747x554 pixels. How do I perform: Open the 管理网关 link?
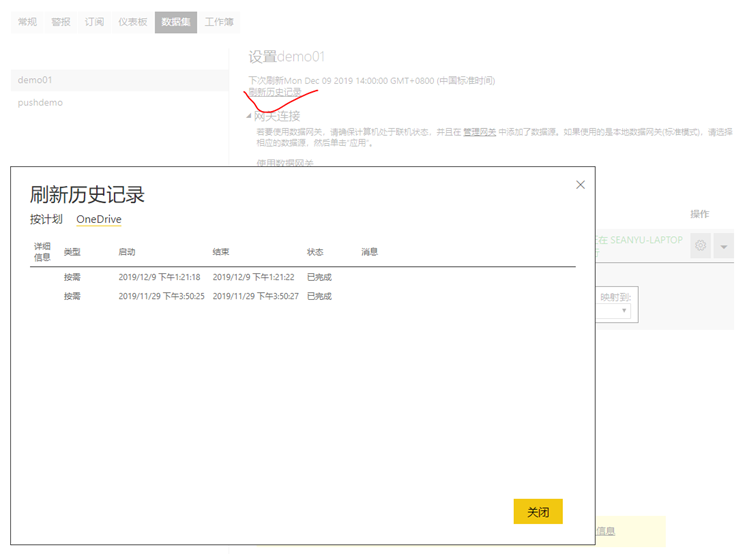coord(480,132)
